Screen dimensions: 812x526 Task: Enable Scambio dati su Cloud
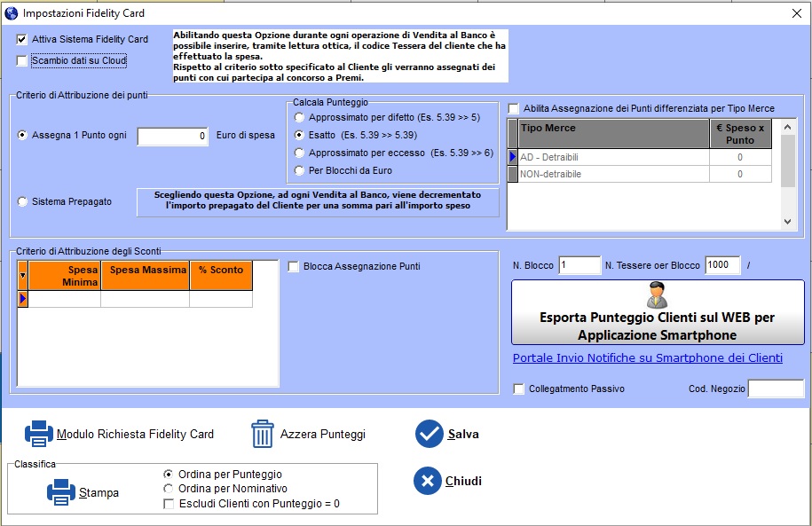pos(22,60)
